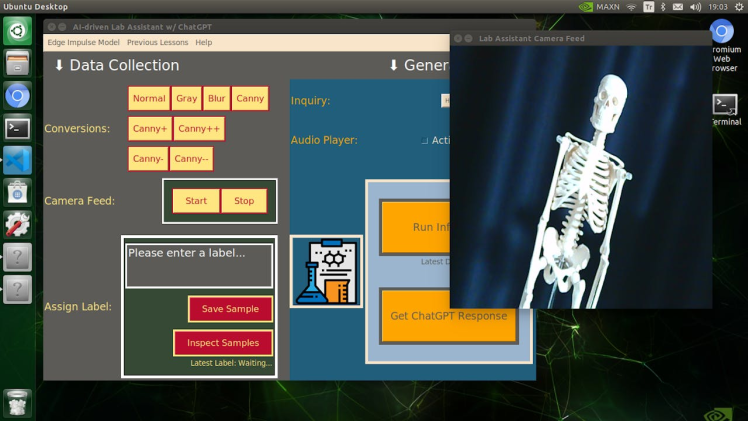Click the Assign Label: text
Viewport: 748px width, 421px height.
point(78,307)
